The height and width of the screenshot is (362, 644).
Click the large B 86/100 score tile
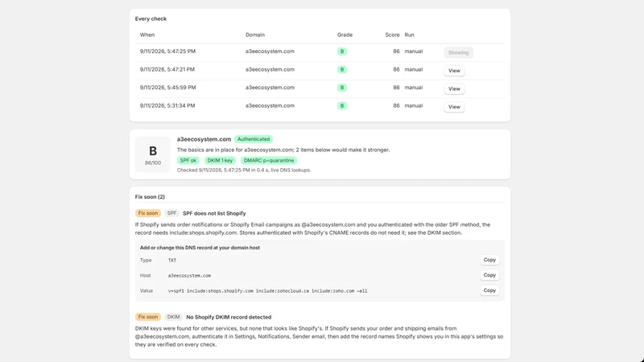tap(153, 154)
